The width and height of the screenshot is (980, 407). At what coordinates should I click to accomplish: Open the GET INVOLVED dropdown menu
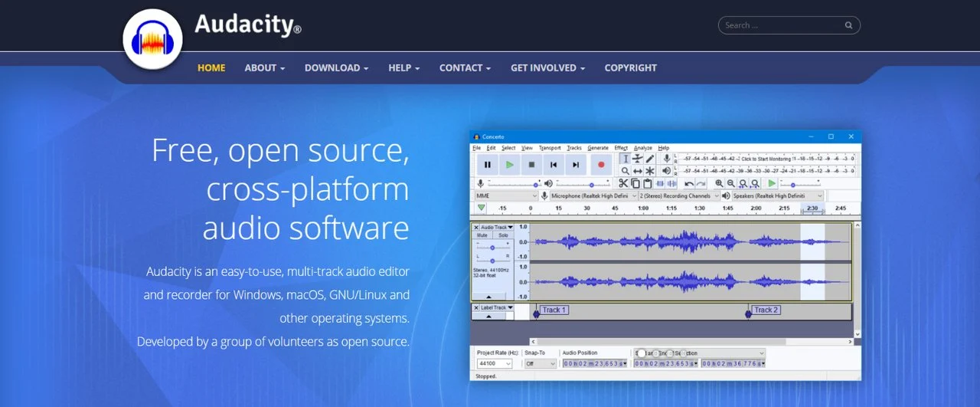(x=548, y=67)
